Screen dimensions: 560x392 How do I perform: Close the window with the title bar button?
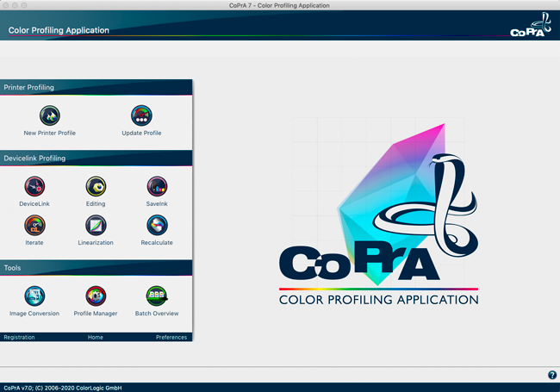coord(6,5)
